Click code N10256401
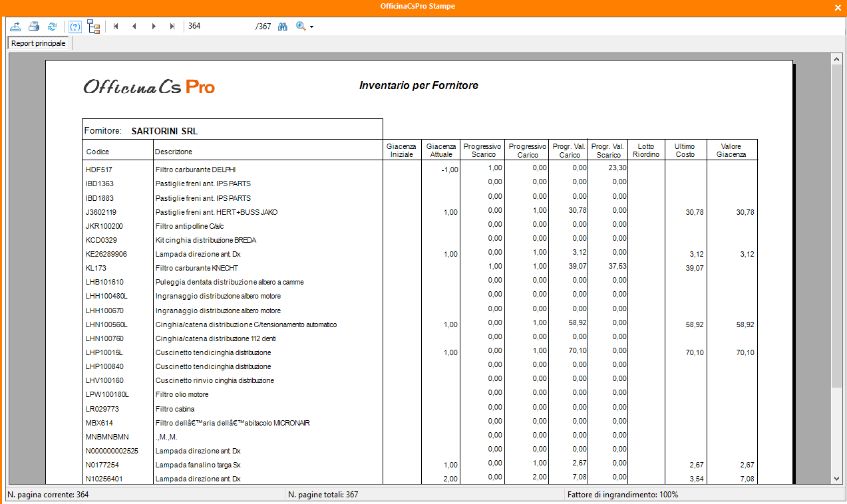Image resolution: width=847 pixels, height=504 pixels. (104, 479)
